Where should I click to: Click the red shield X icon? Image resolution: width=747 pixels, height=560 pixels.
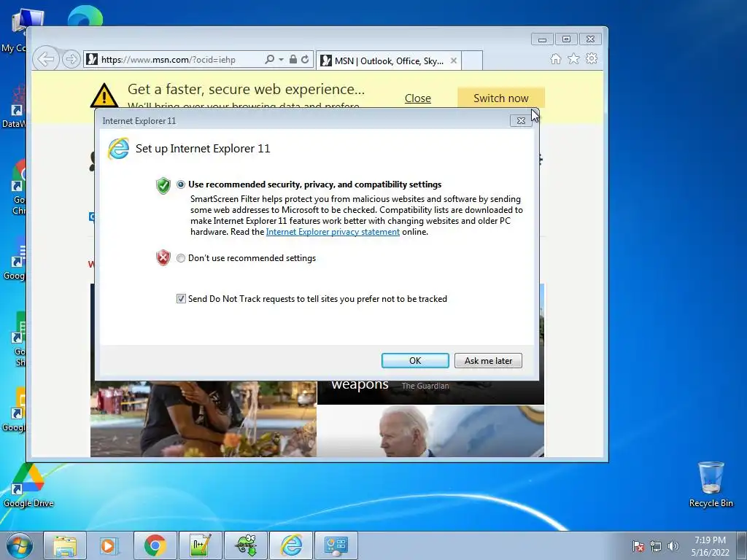click(x=163, y=257)
